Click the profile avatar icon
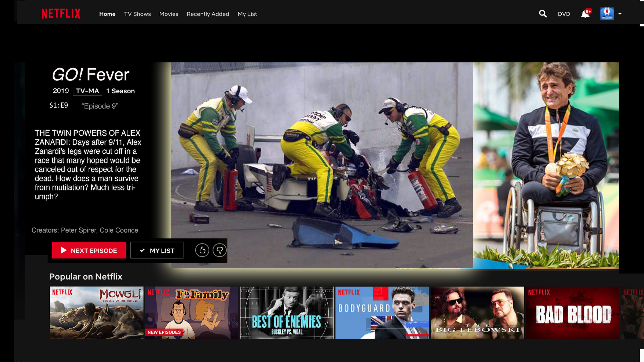644x362 pixels. pyautogui.click(x=607, y=14)
